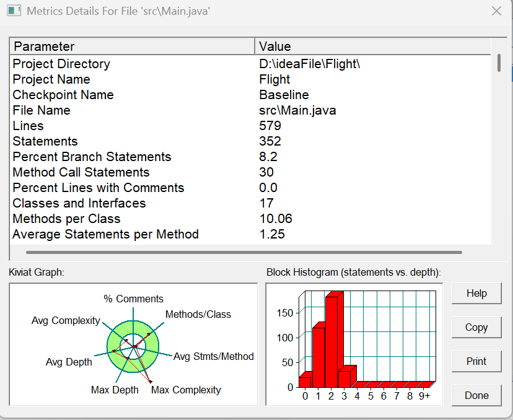513x420 pixels.
Task: Select the Checkpoint Name row
Action: click(250, 95)
